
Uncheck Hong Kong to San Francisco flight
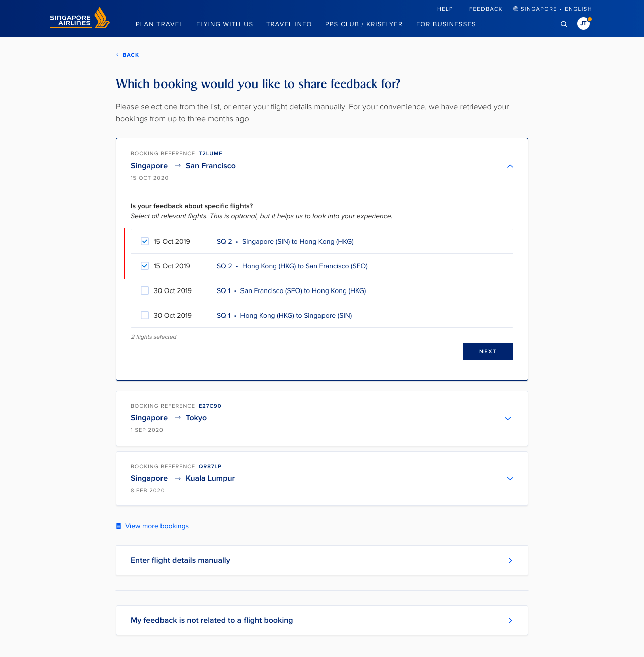point(145,266)
